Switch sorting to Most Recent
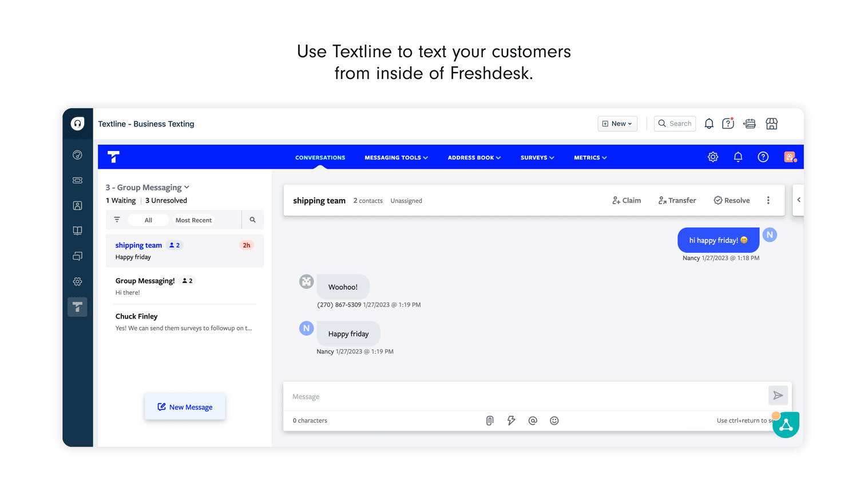Viewport: 868px width, 486px height. click(193, 220)
